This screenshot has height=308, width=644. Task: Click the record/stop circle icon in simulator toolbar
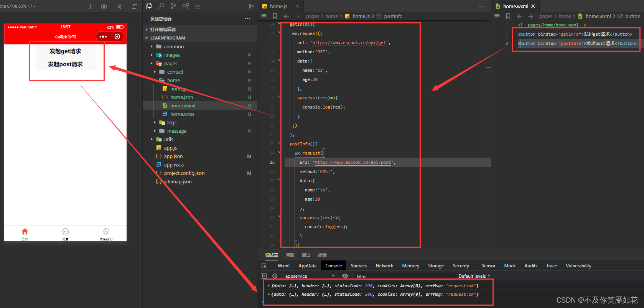tap(104, 7)
